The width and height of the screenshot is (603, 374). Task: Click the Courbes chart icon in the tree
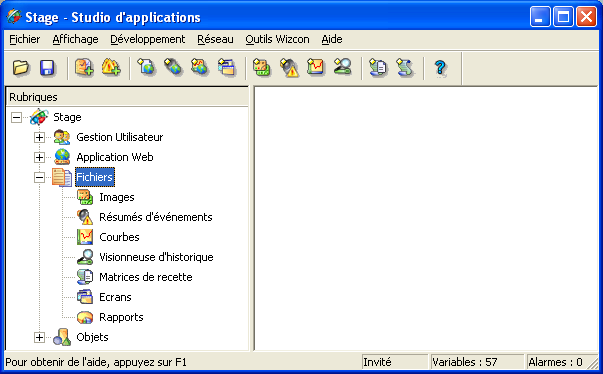point(85,237)
